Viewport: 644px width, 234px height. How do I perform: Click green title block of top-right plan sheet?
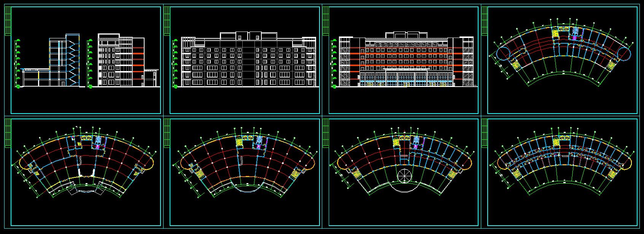click(484, 21)
